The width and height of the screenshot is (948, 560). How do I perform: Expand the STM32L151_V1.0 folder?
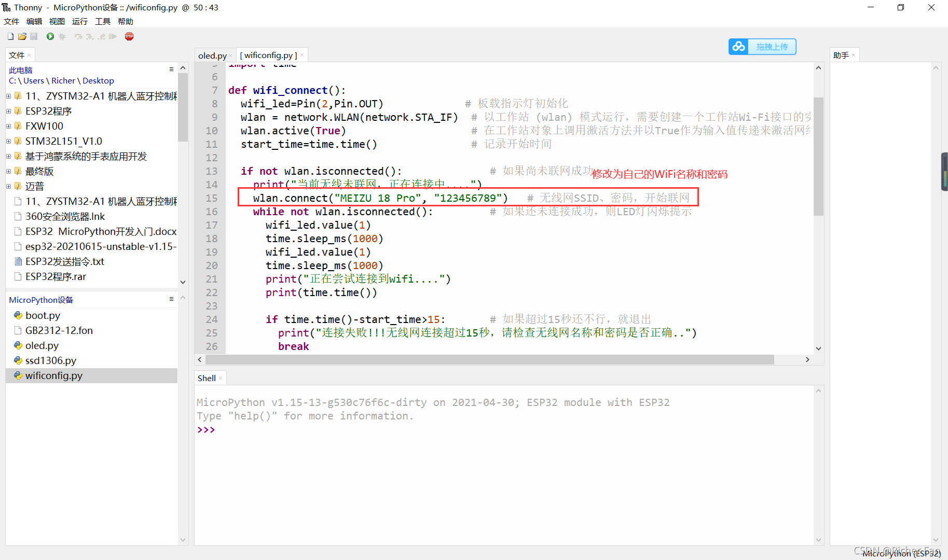pos(8,141)
